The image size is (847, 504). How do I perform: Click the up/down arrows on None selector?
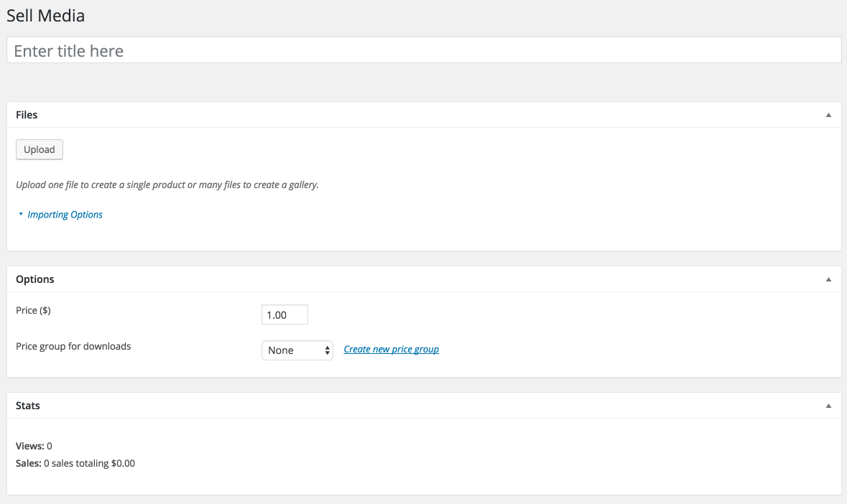[x=328, y=350]
